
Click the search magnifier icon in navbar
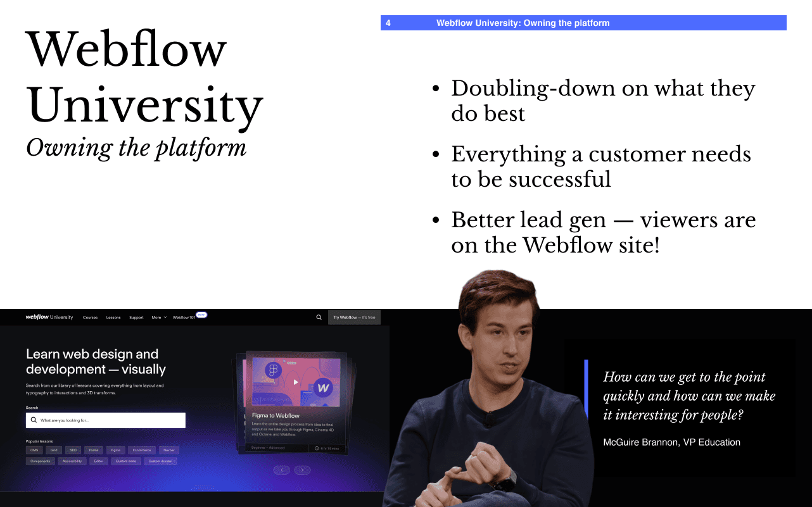(x=319, y=317)
